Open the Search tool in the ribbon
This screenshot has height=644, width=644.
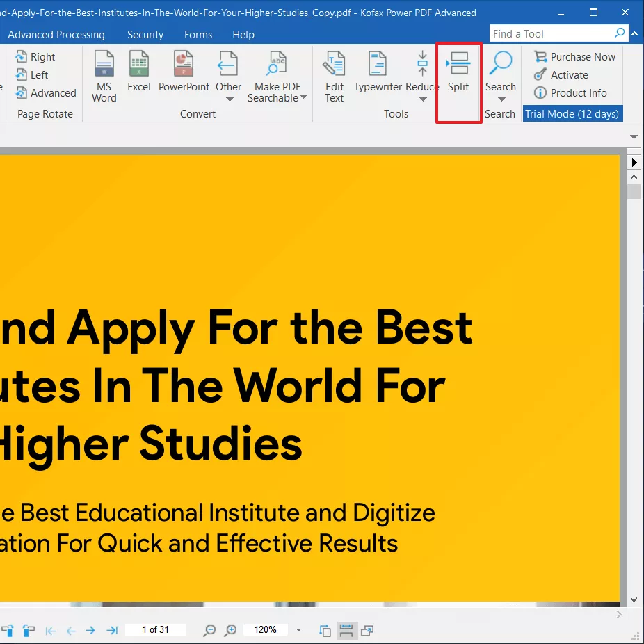click(501, 75)
